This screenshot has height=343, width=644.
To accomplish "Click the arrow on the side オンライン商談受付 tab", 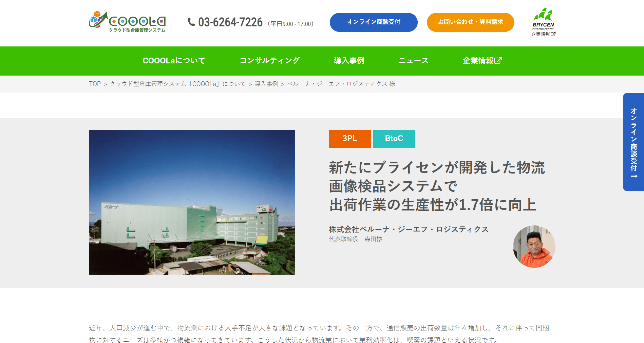I will click(634, 176).
